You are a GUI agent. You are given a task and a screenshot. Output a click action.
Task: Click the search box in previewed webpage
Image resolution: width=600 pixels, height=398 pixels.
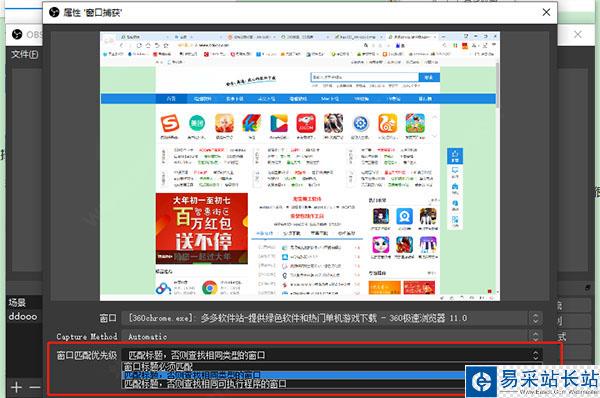pyautogui.click(x=364, y=77)
